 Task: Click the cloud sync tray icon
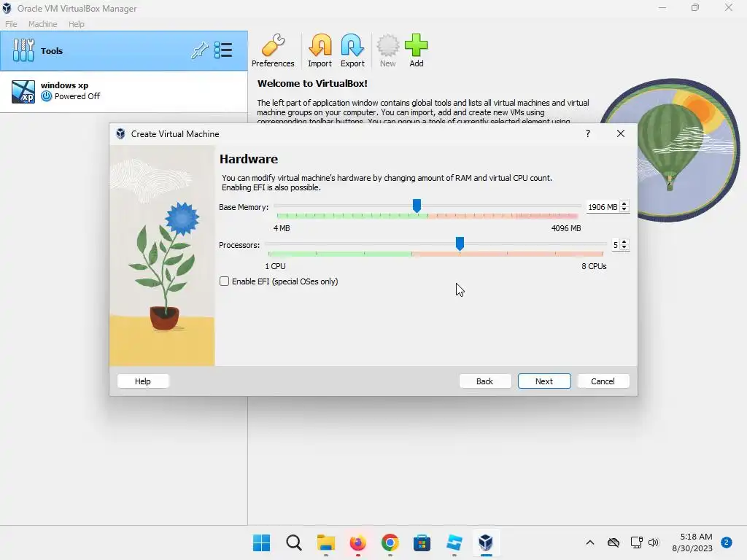pyautogui.click(x=613, y=542)
